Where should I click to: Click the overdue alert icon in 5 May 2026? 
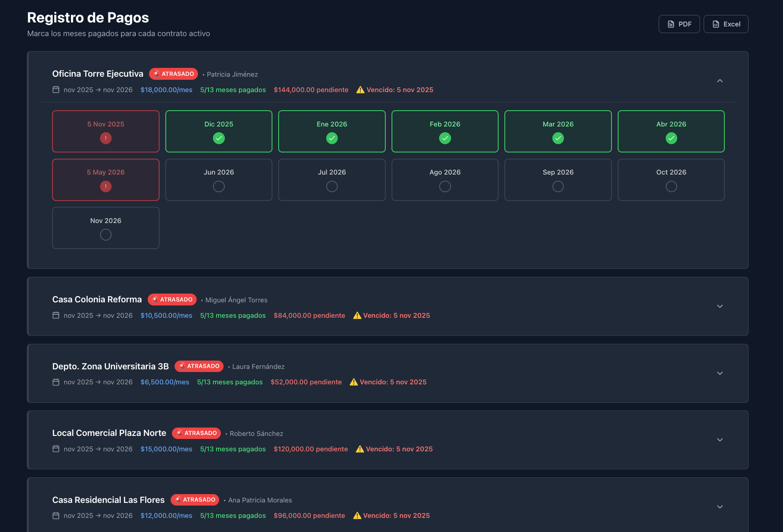(106, 186)
